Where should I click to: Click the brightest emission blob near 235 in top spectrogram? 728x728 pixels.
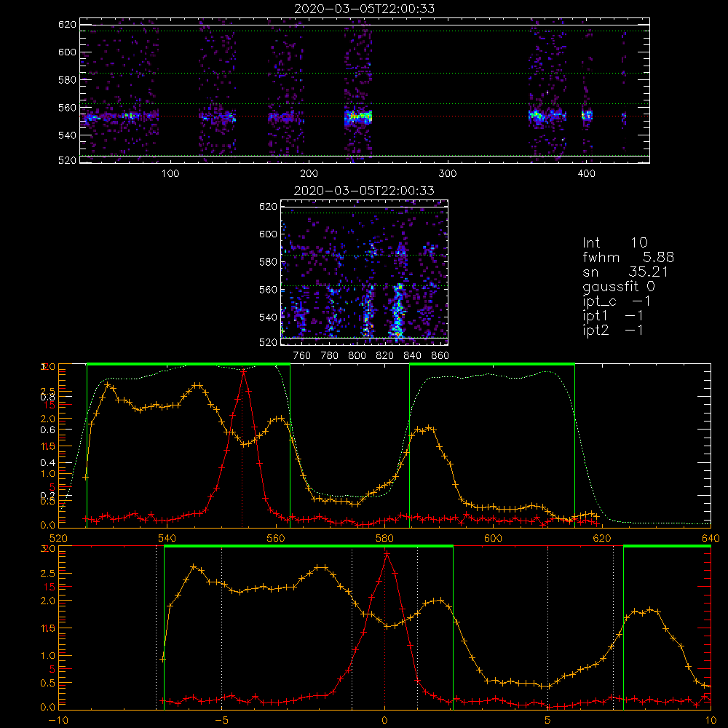click(358, 116)
